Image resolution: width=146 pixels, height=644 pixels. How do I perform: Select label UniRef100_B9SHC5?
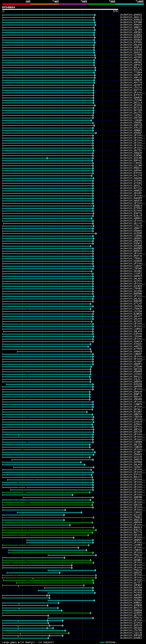[131, 37]
